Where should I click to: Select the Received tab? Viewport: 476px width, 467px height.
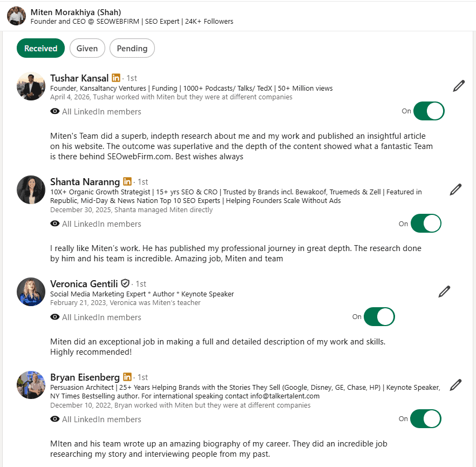(40, 48)
